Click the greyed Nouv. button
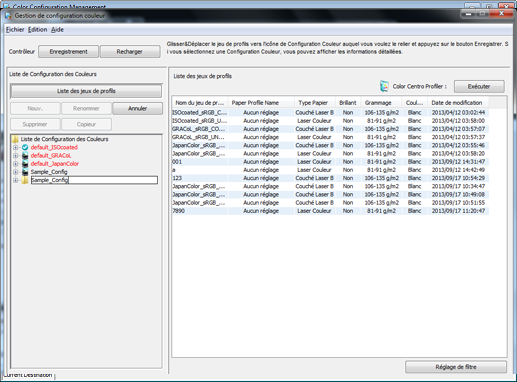Image resolution: width=517 pixels, height=382 pixels. [x=35, y=108]
